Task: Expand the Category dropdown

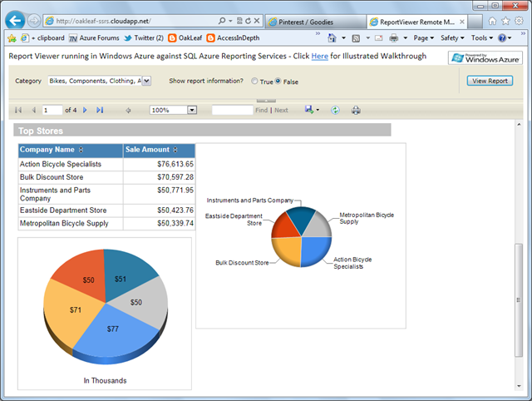Action: click(146, 81)
